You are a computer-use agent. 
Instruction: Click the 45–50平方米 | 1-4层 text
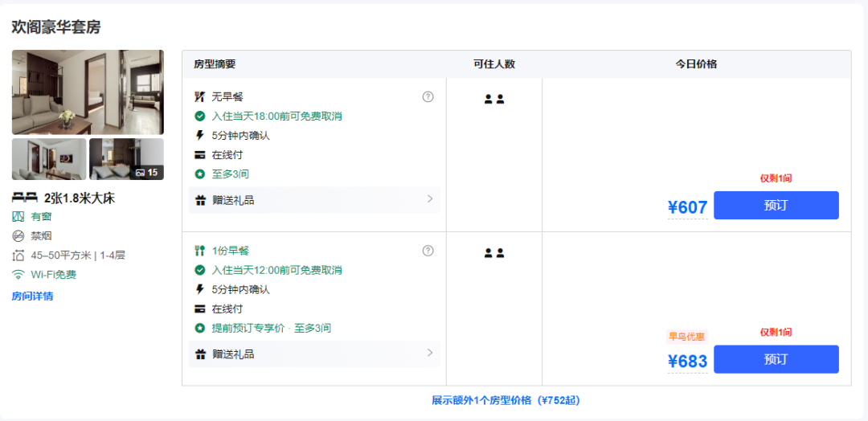(x=78, y=255)
